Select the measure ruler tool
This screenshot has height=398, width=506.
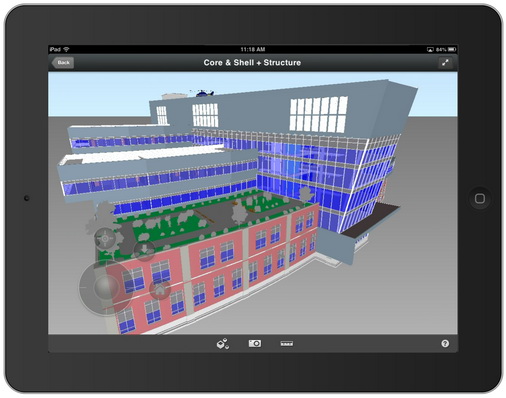coord(287,343)
